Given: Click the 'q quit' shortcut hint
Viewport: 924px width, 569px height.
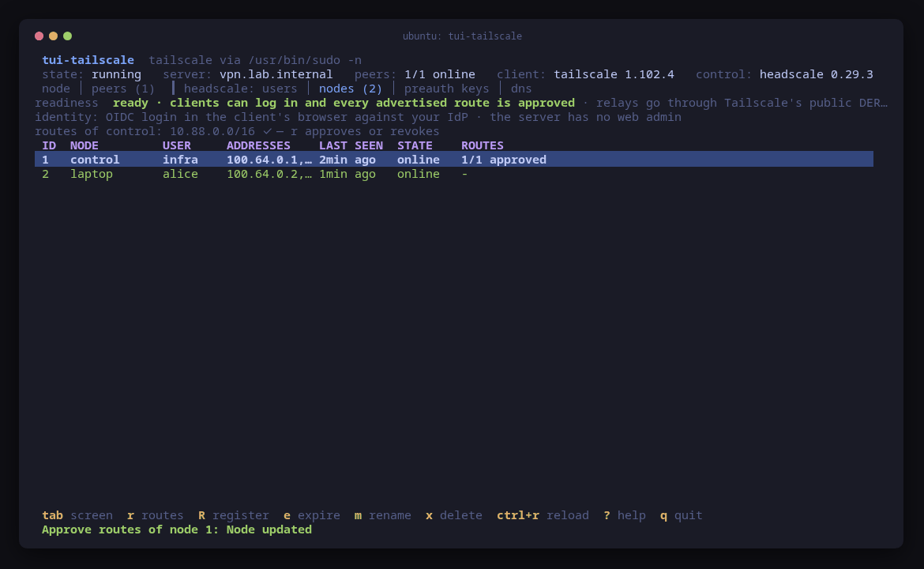Looking at the screenshot, I should pos(682,515).
